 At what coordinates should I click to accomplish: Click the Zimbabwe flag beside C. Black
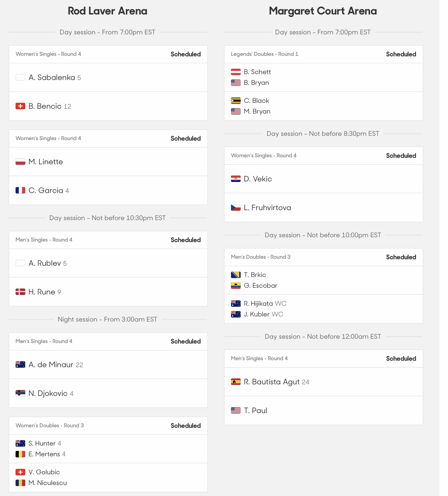pyautogui.click(x=236, y=101)
